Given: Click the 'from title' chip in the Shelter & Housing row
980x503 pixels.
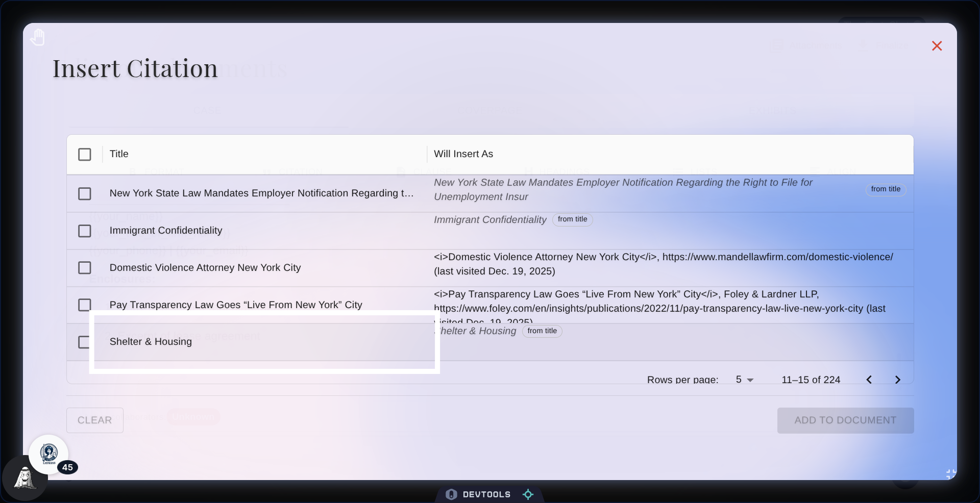Looking at the screenshot, I should 542,331.
